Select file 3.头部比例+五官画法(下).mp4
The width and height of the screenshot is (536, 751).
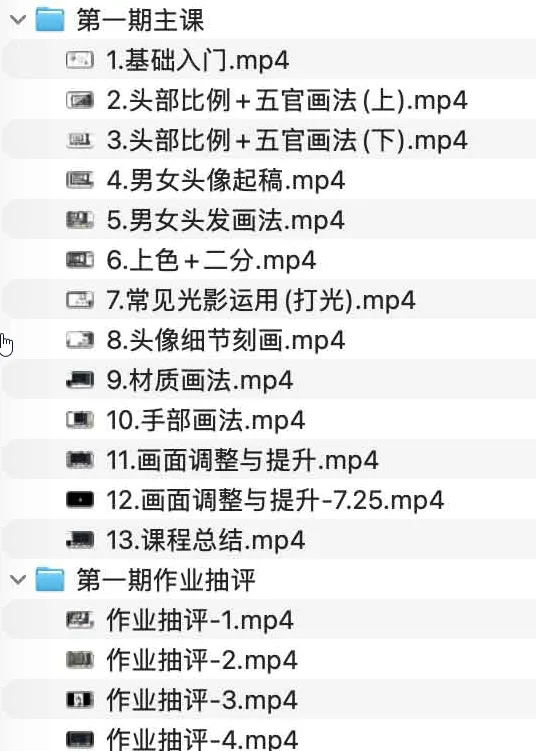point(268,140)
